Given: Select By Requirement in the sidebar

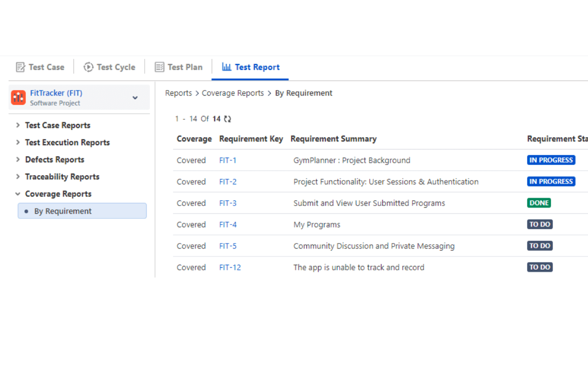Looking at the screenshot, I should point(63,211).
